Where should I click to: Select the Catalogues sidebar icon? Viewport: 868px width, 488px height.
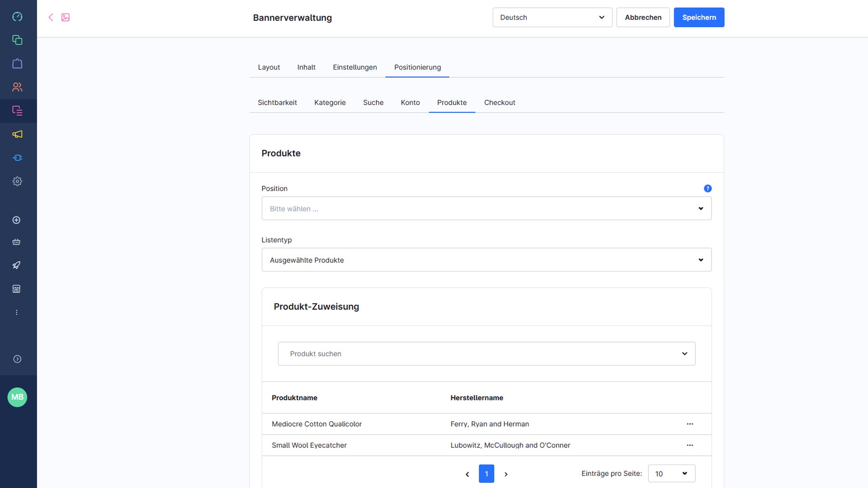[x=17, y=40]
